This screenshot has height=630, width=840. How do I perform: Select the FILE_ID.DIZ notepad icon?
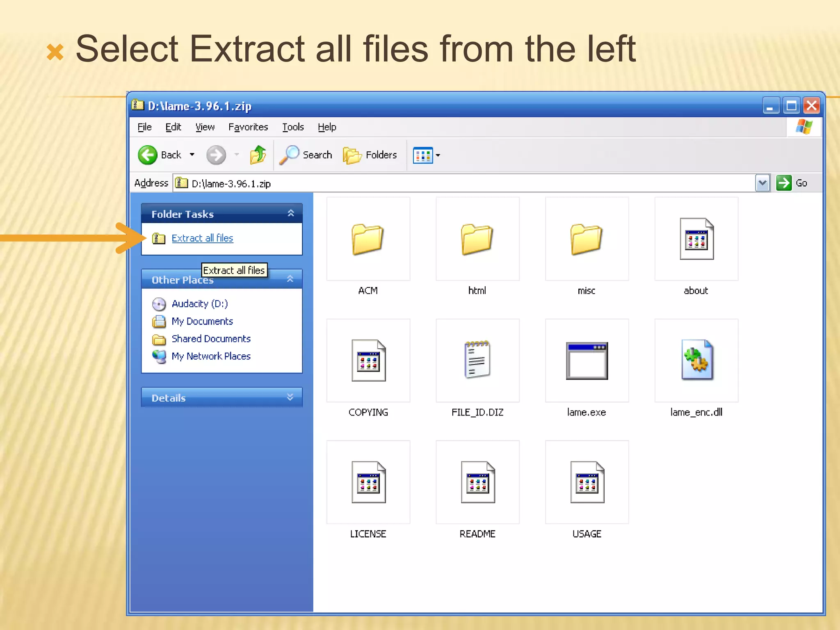click(x=477, y=360)
